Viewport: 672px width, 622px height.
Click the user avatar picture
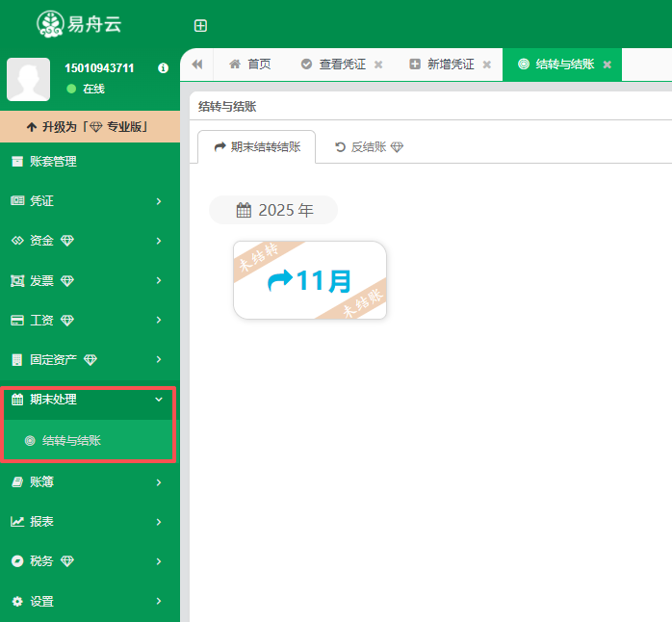(29, 79)
